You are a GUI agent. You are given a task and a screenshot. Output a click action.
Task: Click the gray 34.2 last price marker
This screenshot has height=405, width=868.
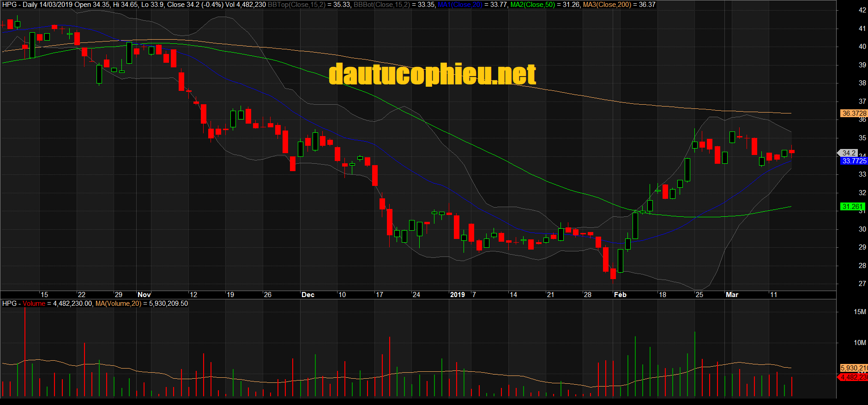pos(849,153)
